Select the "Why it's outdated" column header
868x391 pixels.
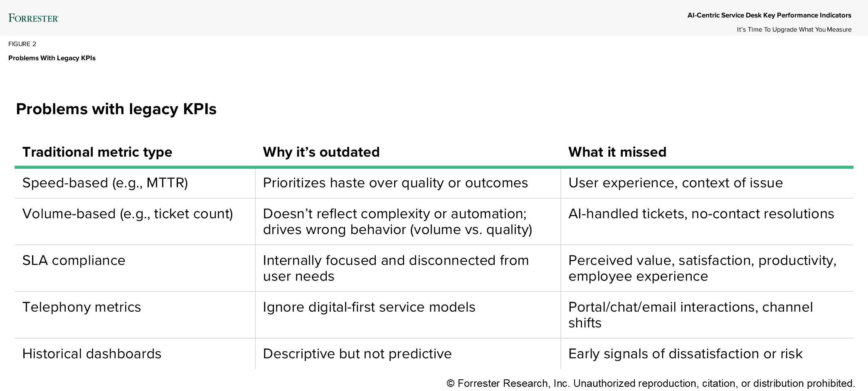point(321,152)
